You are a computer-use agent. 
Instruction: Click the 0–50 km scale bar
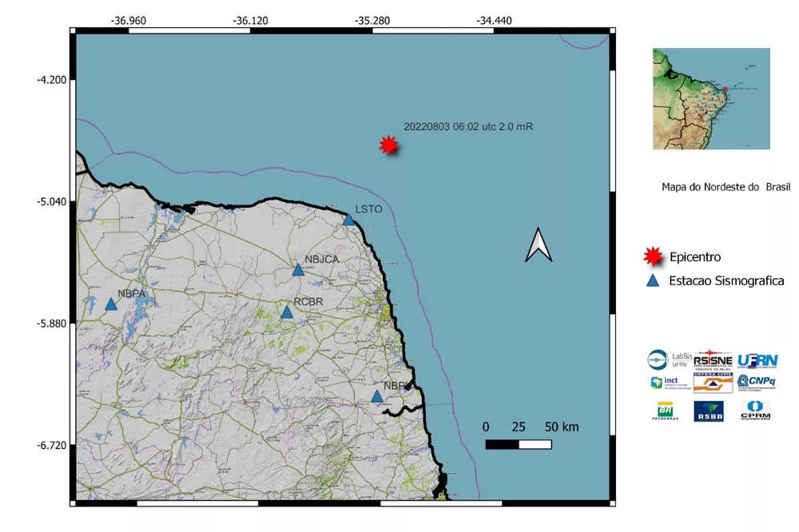tap(519, 443)
